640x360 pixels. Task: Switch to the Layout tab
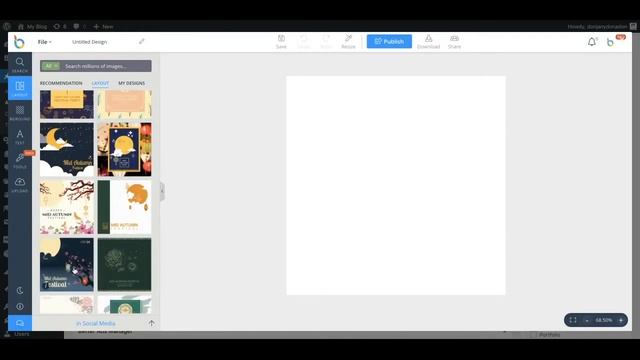(x=100, y=83)
